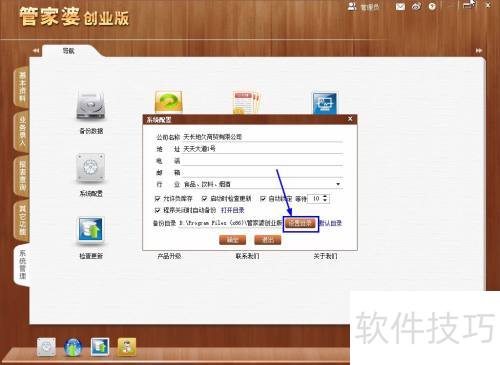Click the 邮箱 input field
Image resolution: width=500 pixels, height=365 pixels.
tap(263, 172)
